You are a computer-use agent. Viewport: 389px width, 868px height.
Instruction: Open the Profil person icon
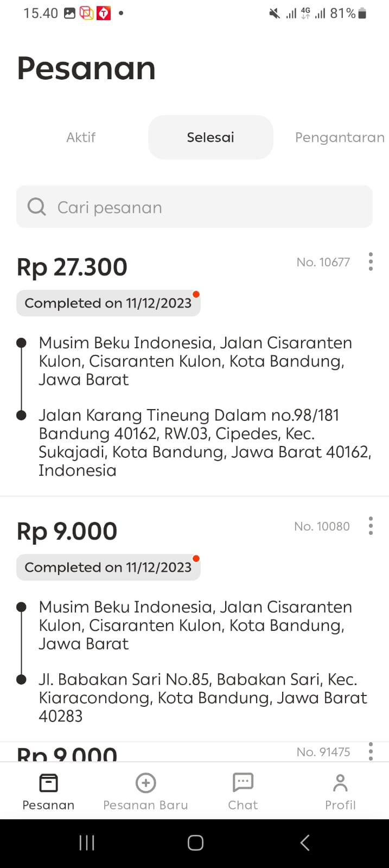340,783
